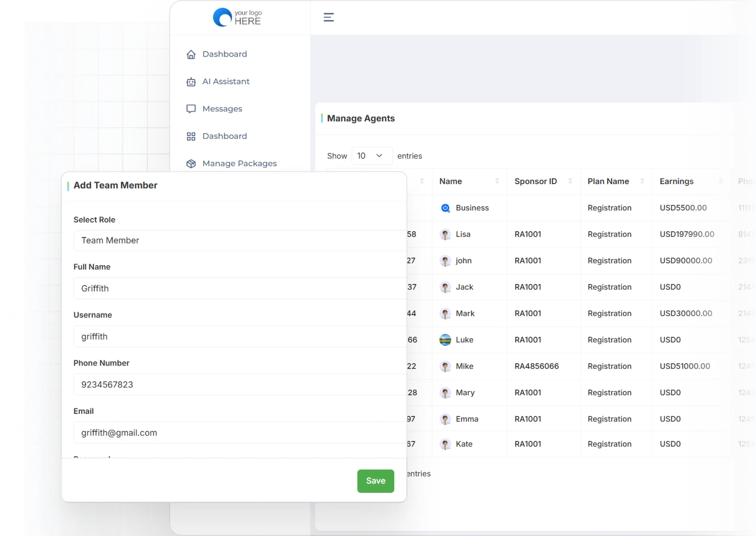Click Jack's avatar image
This screenshot has width=756, height=536.
click(x=445, y=287)
